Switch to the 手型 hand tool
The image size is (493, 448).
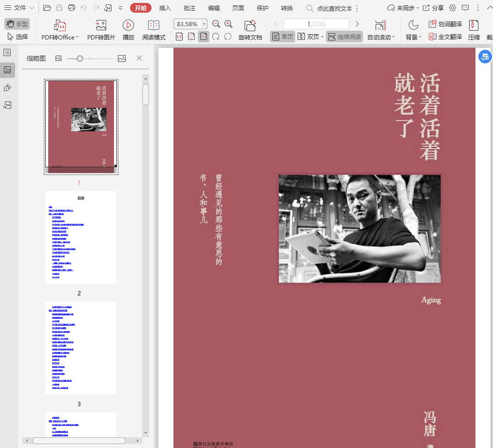(17, 24)
